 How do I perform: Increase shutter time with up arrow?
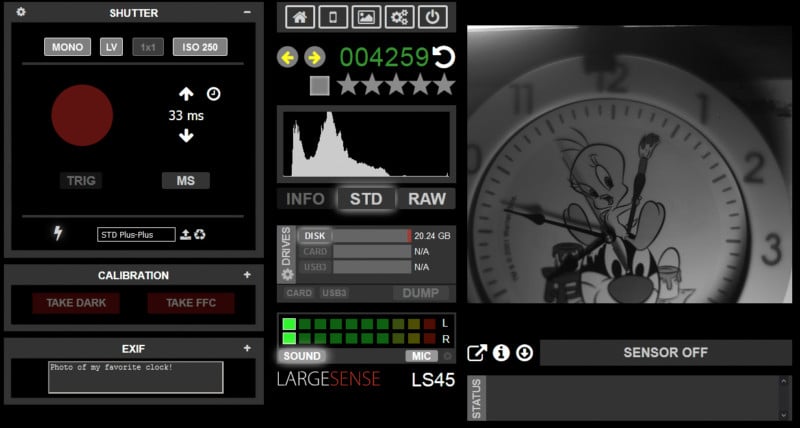pos(186,94)
